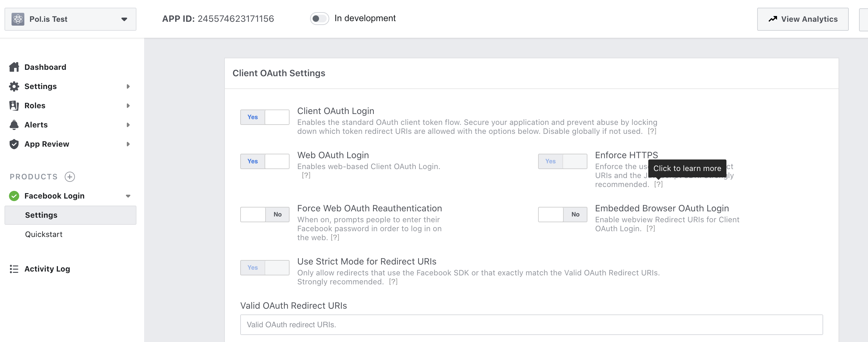
Task: Toggle the In development status switch
Action: [319, 19]
